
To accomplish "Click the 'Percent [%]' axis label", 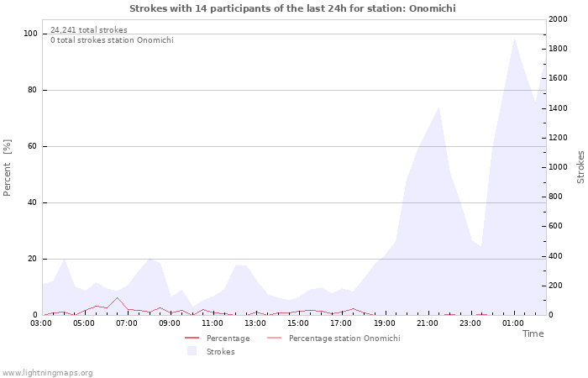I will coord(7,168).
